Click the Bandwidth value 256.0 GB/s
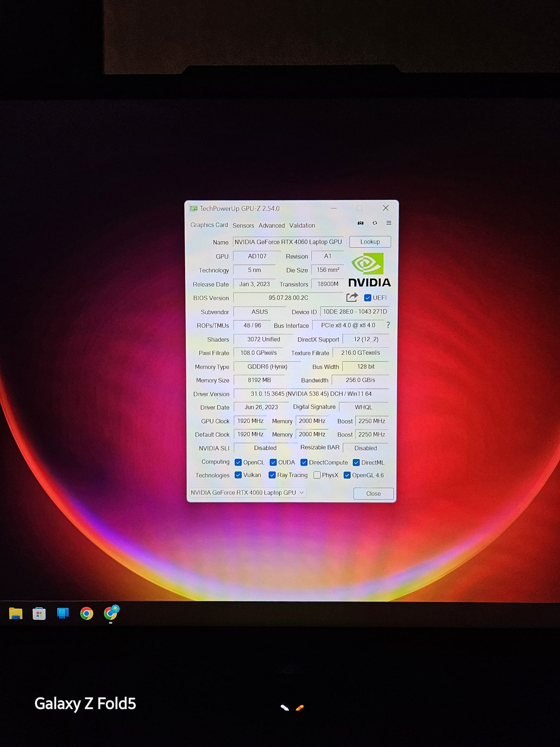 [360, 380]
